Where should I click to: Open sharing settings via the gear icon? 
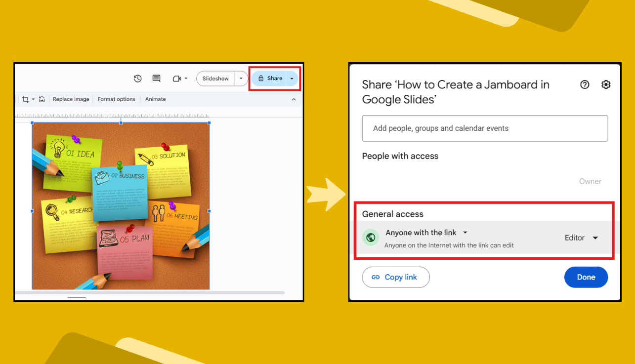tap(606, 84)
